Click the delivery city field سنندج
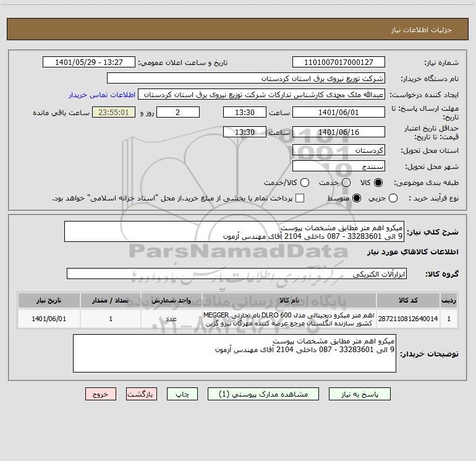The image size is (476, 461). 339,166
